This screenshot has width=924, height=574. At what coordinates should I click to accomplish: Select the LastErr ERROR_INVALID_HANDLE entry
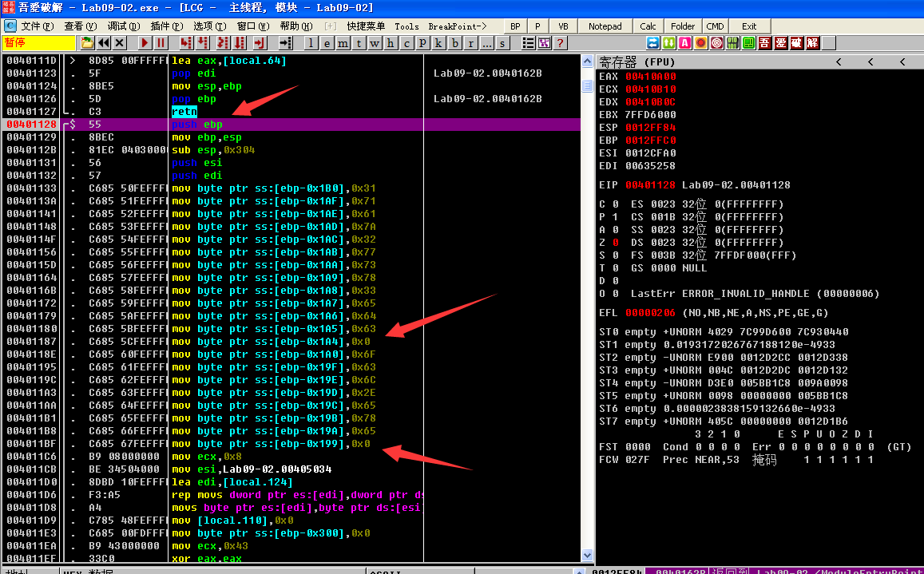pos(755,294)
